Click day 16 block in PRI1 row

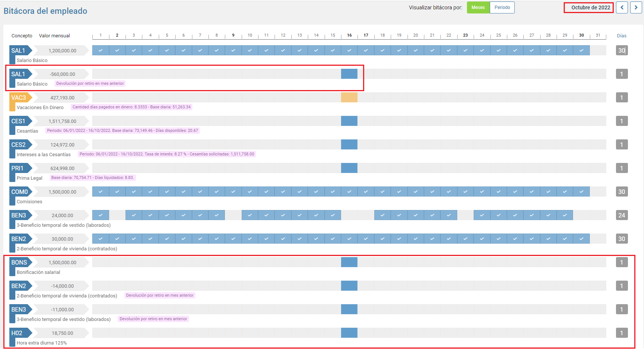349,168
